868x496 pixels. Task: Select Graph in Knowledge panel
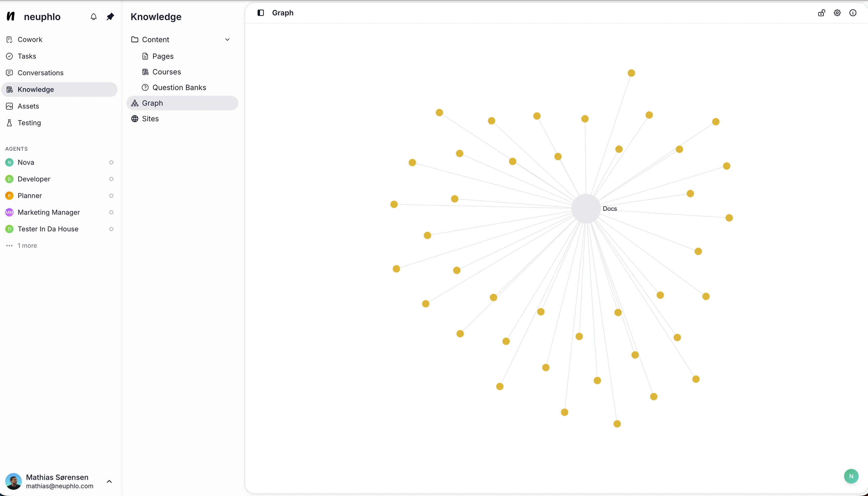[x=182, y=103]
